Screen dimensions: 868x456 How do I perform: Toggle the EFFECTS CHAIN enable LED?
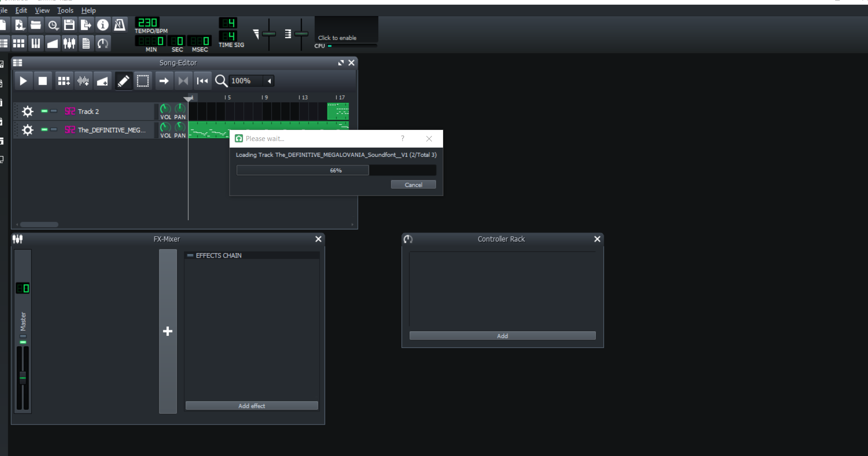(190, 255)
